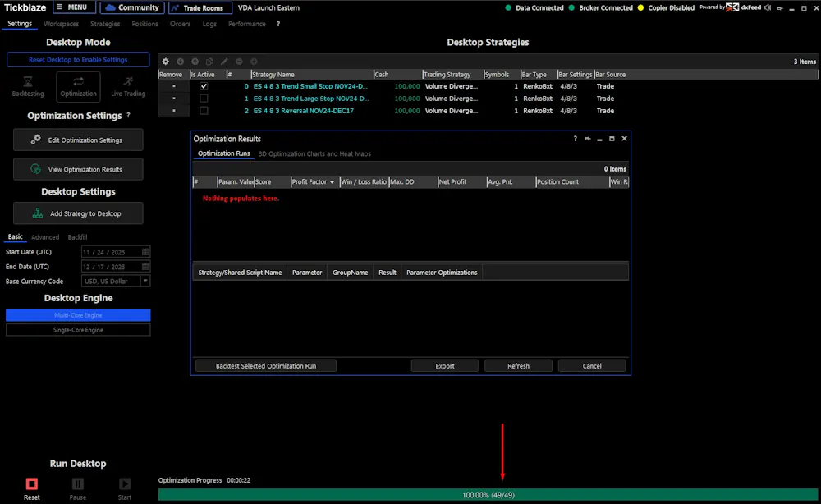This screenshot has height=504, width=821.
Task: Click move strategy down arrow icon
Action: 180,62
